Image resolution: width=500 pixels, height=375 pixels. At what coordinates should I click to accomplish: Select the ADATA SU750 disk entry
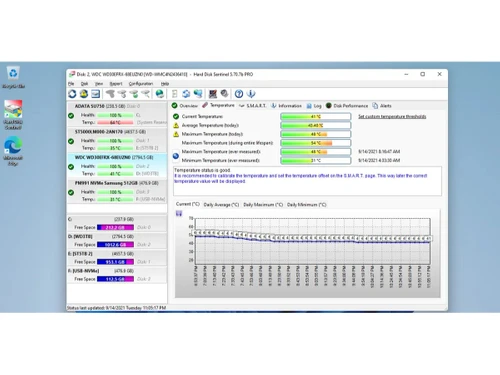[117, 114]
